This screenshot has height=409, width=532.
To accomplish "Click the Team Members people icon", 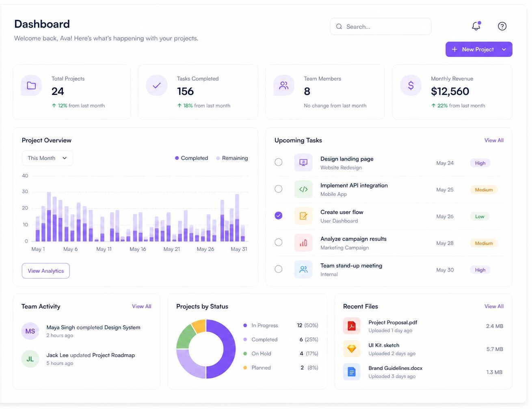I will pos(283,85).
